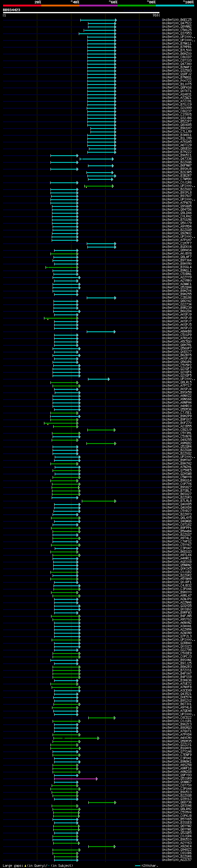The image size is (197, 868).
Task: Click the alignment bar for UniRef100_C0J1R6
Action: point(64,182)
